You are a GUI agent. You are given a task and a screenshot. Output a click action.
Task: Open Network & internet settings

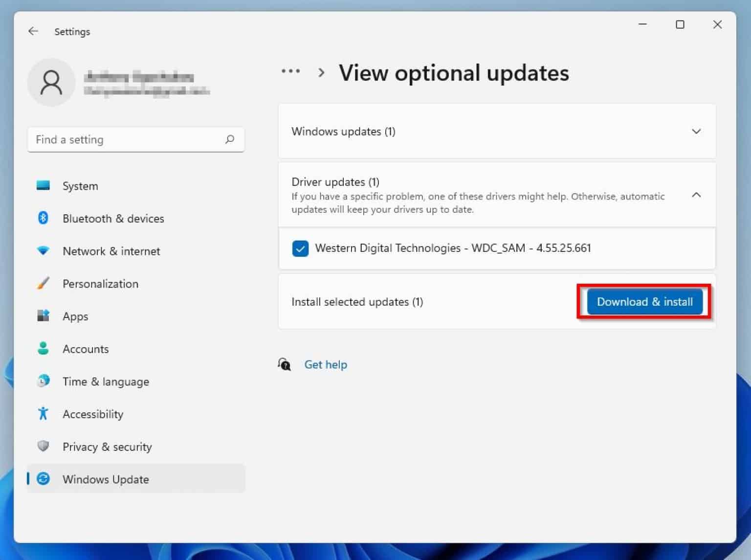coord(111,251)
